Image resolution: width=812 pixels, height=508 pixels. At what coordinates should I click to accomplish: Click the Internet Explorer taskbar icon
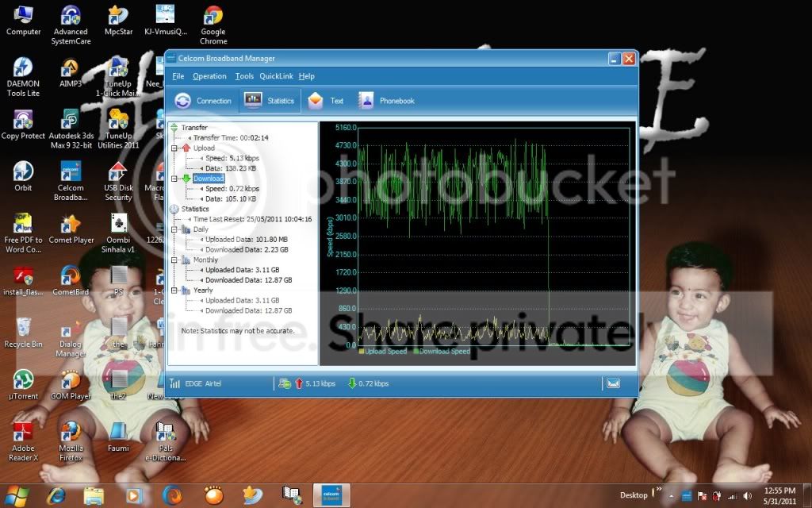click(x=56, y=496)
